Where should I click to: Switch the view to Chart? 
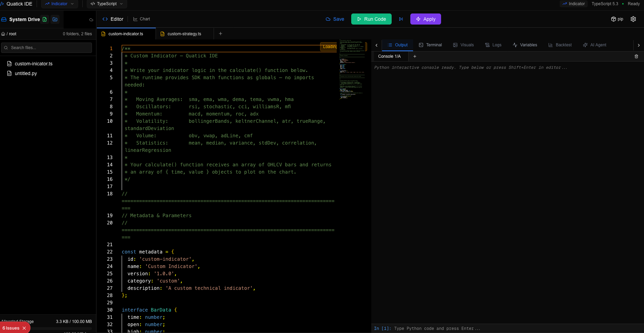[x=142, y=19]
